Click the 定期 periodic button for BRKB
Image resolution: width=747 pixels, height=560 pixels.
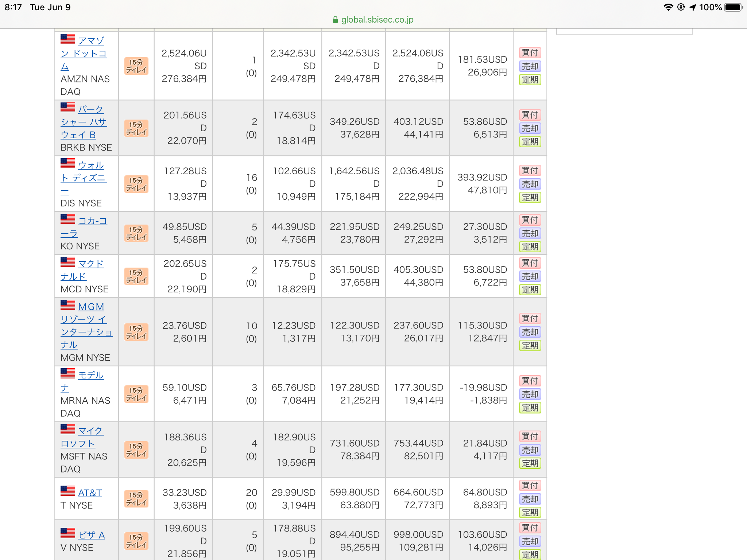(x=530, y=141)
